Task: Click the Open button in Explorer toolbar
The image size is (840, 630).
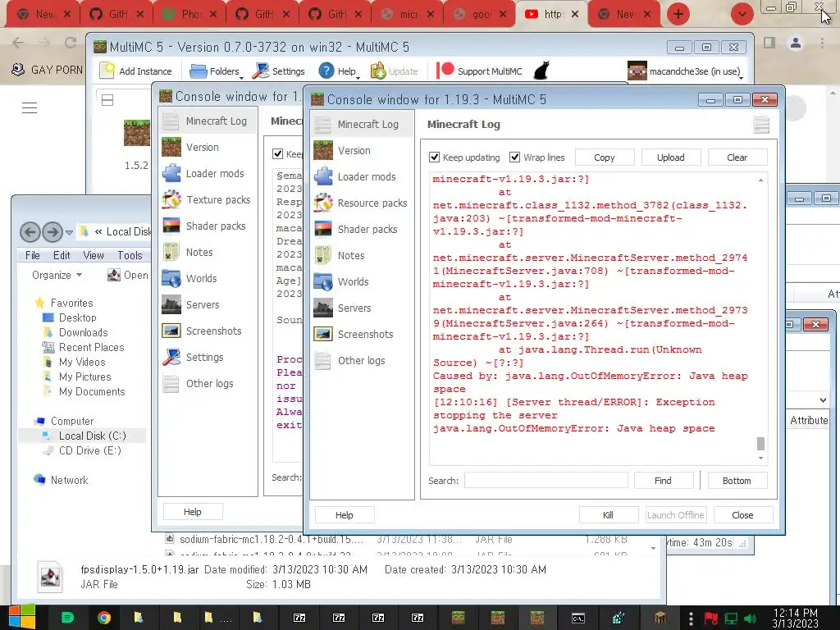Action: pyautogui.click(x=129, y=276)
